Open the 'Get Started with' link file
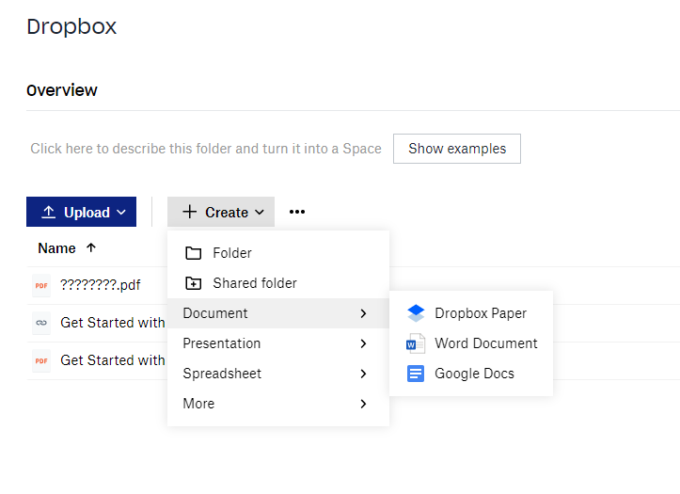 [113, 323]
